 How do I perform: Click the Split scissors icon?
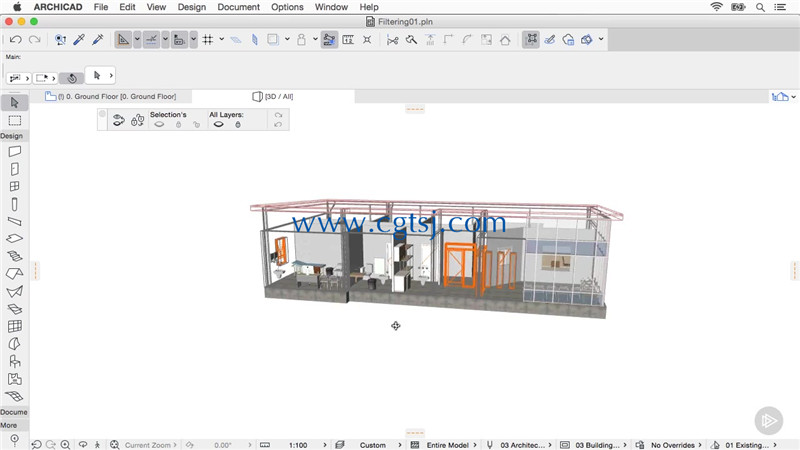(x=392, y=40)
